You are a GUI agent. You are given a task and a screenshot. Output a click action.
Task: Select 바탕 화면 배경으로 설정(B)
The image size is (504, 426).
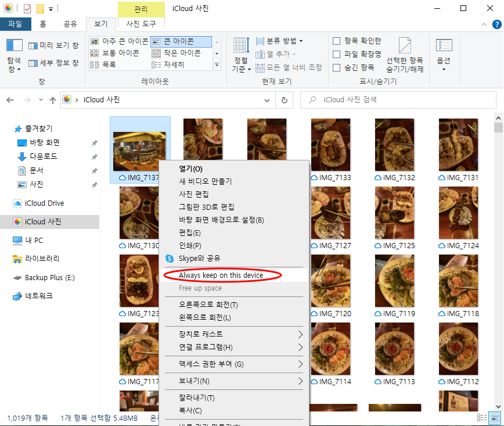(234, 220)
